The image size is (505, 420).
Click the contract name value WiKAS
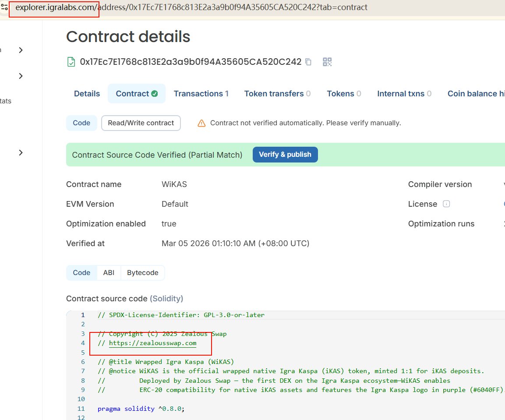(x=174, y=184)
